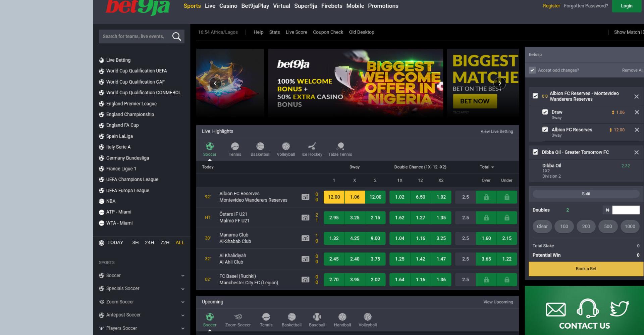Viewport: 644px width, 335px height.
Task: Open Virtual in top navigation
Action: click(x=281, y=6)
